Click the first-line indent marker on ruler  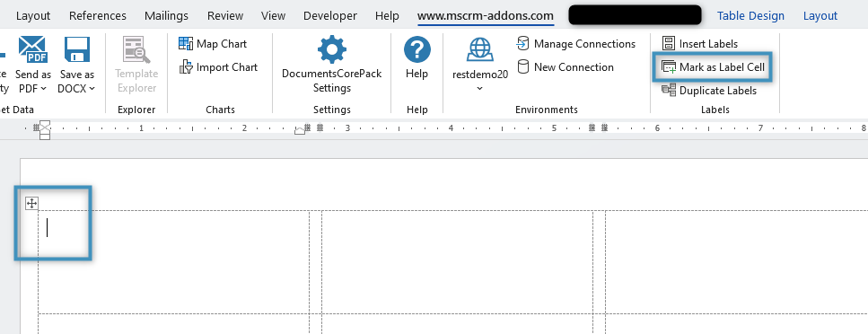pyautogui.click(x=45, y=125)
